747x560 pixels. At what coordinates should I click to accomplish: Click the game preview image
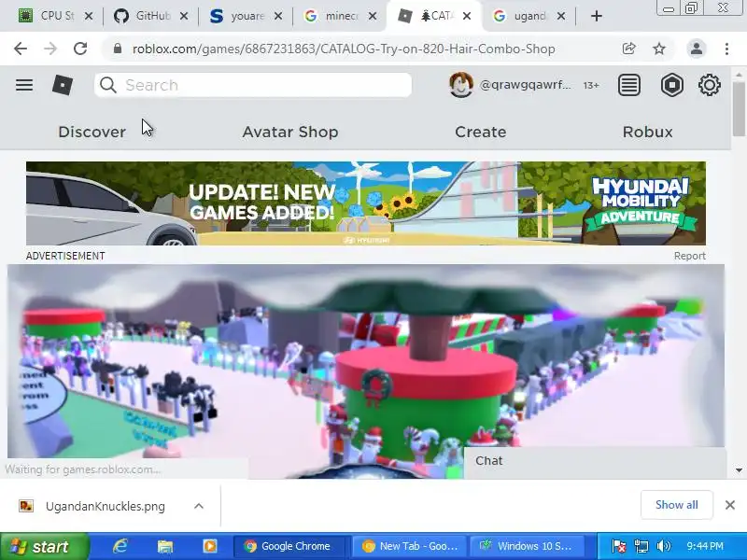(366, 371)
